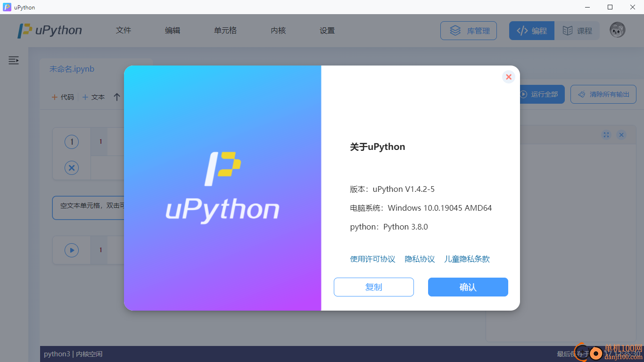Open the 编辑 menu
This screenshot has width=644, height=362.
click(173, 31)
